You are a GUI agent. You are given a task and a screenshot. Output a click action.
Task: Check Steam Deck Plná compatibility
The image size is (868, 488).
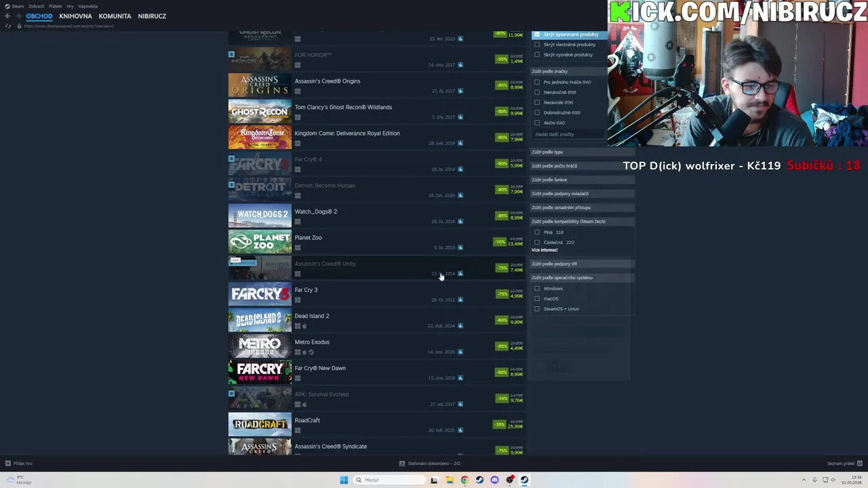pyautogui.click(x=537, y=232)
